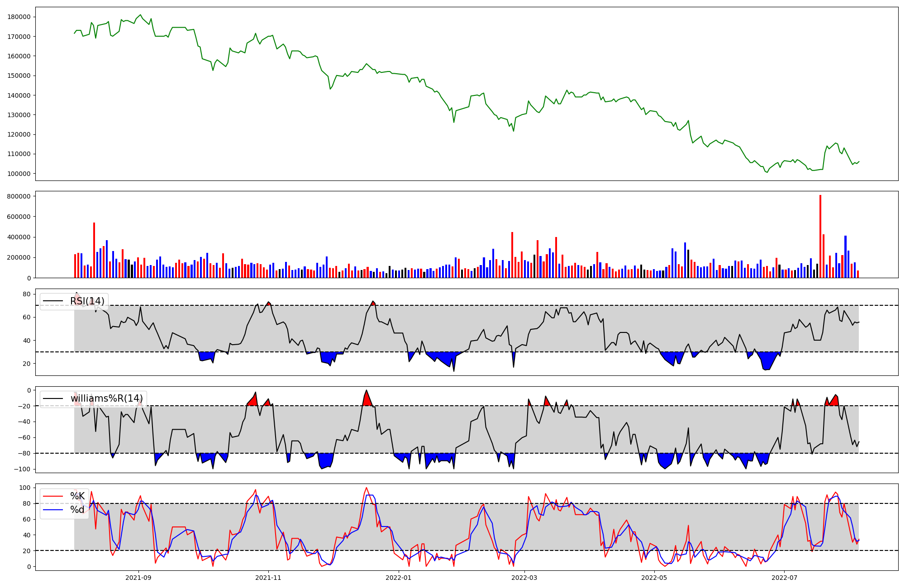
Task: Click the 800000 volume axis tick label
Action: click(x=19, y=196)
